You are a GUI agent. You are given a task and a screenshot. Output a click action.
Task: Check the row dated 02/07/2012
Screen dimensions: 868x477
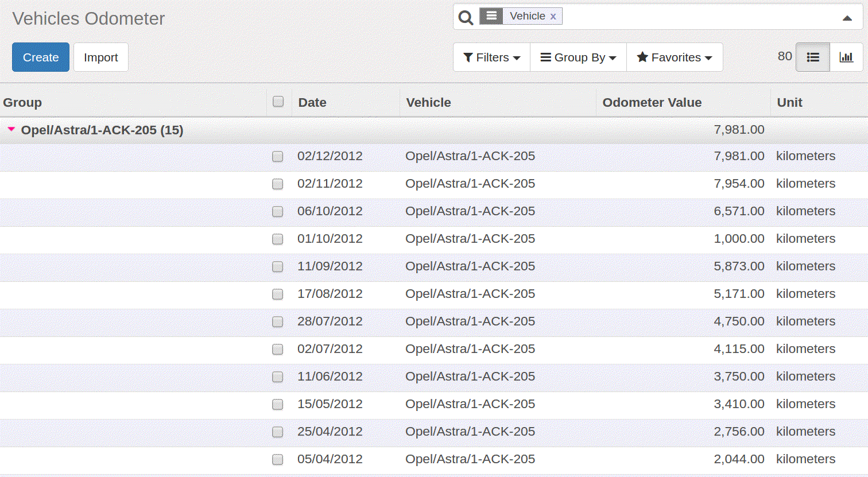[278, 350]
